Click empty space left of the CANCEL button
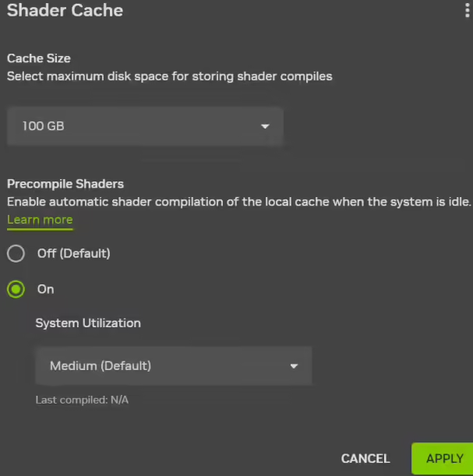This screenshot has width=473, height=476. [195, 459]
